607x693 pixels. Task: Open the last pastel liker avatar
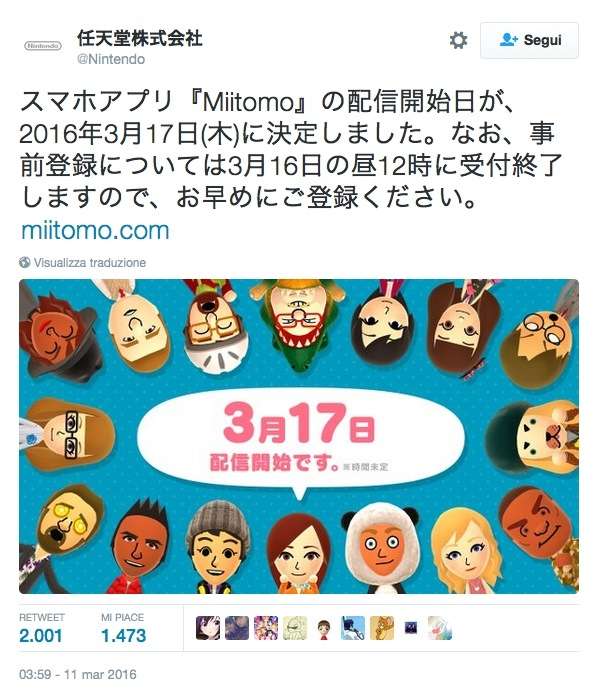(440, 628)
